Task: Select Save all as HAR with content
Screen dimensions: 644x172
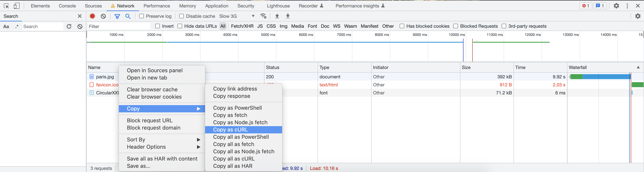Action: [162, 159]
